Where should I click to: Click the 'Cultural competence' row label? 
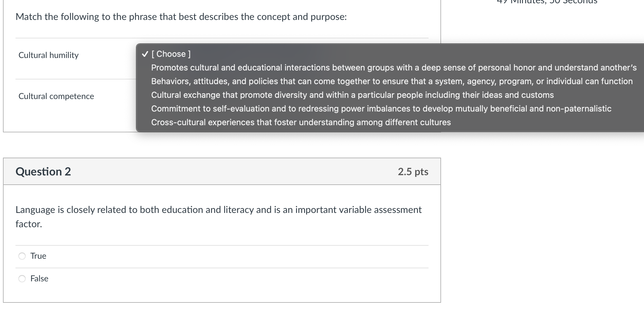tap(56, 96)
